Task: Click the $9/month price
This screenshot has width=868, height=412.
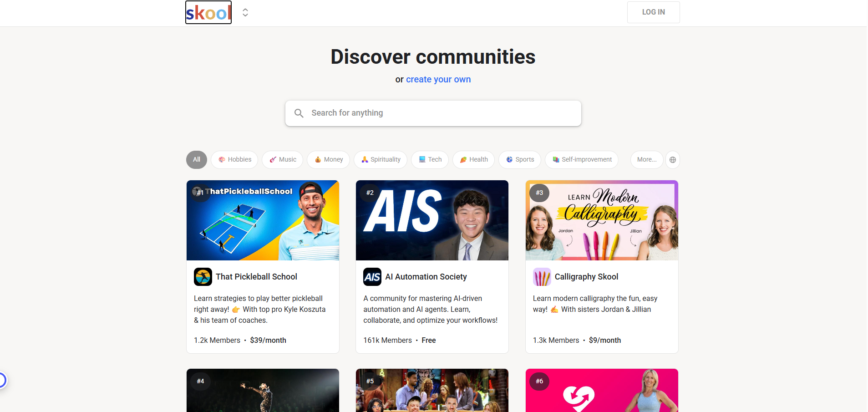Action: tap(605, 341)
